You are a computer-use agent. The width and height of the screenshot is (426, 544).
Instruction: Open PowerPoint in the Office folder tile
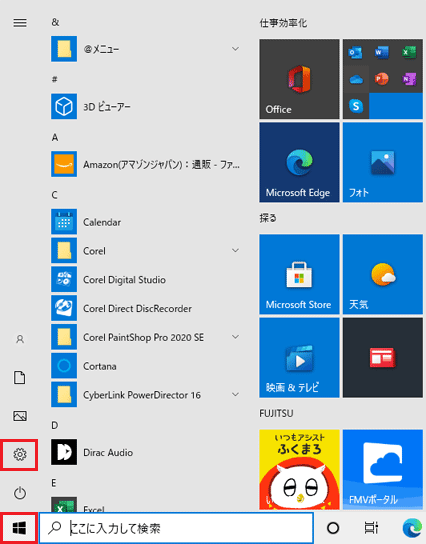tap(382, 79)
